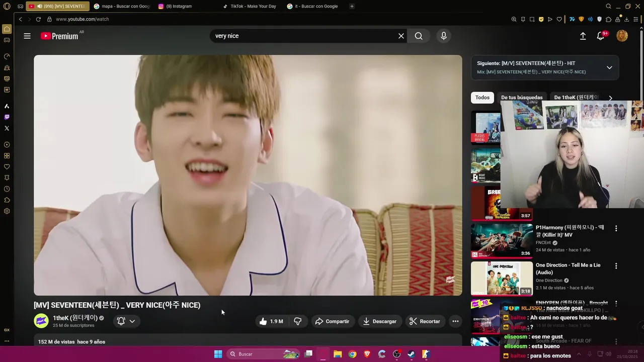Open X (Twitter) in the Opera sidebar
644x362 pixels.
tap(7, 128)
